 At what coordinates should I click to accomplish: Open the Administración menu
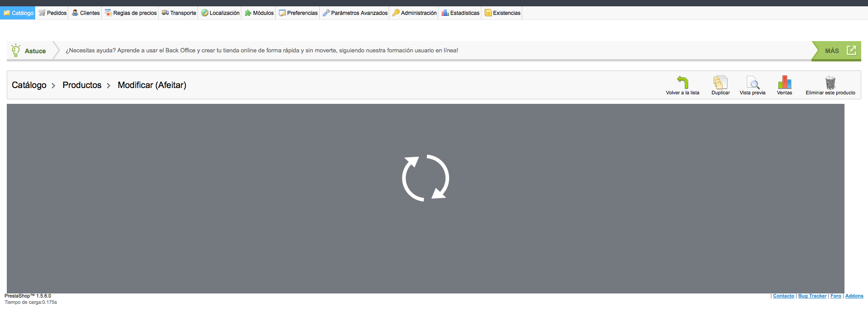[415, 13]
